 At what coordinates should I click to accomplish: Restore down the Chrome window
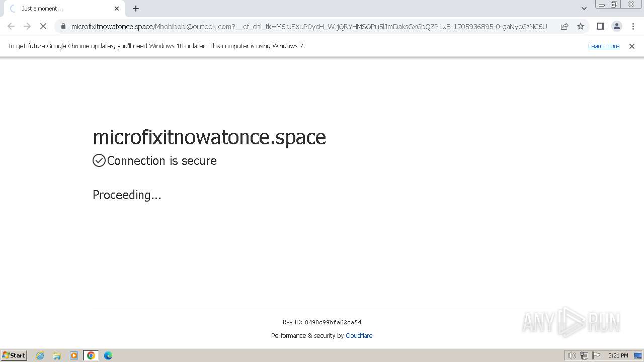pyautogui.click(x=614, y=5)
